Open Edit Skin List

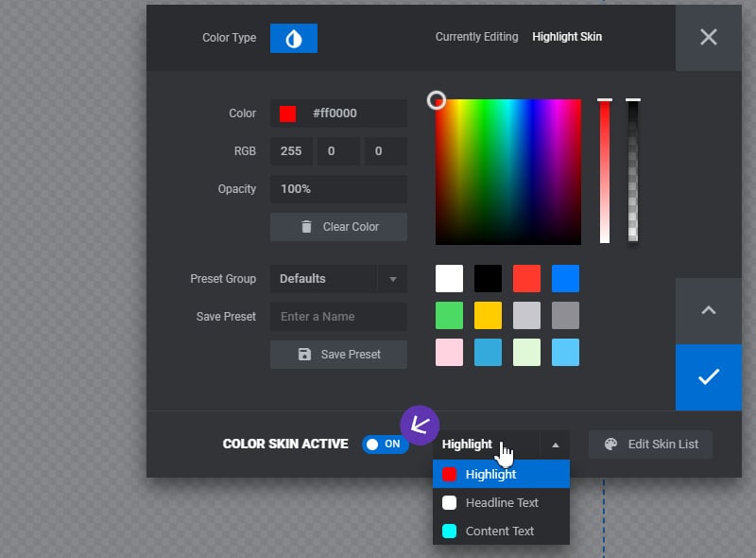(650, 445)
